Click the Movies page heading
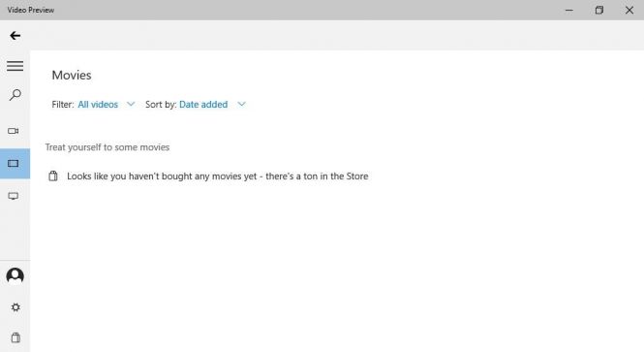Image resolution: width=644 pixels, height=352 pixels. pyautogui.click(x=72, y=76)
